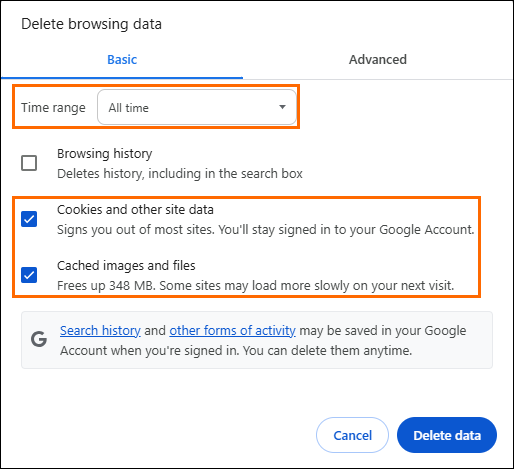Image resolution: width=514 pixels, height=469 pixels.
Task: Open other forms of activity link
Action: [x=232, y=331]
